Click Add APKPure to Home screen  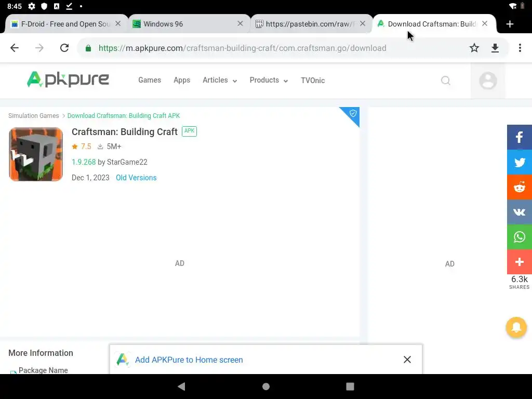189,360
